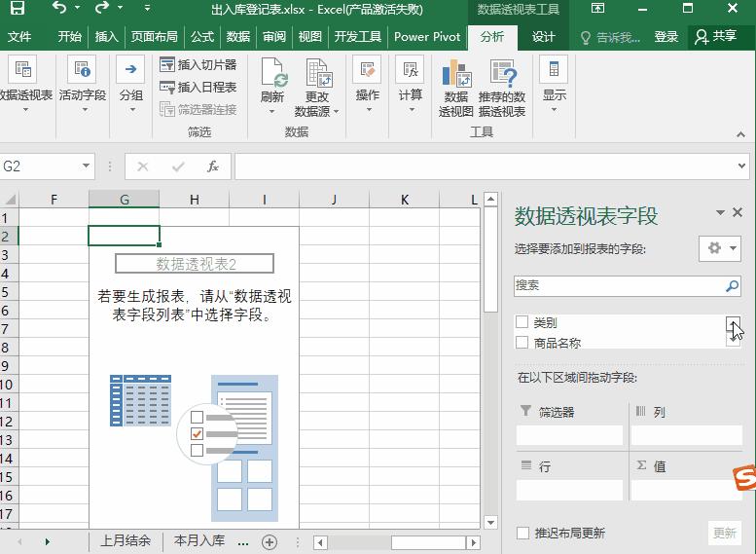
Task: Click the 告诉我 search lightbulb
Action: tap(586, 37)
